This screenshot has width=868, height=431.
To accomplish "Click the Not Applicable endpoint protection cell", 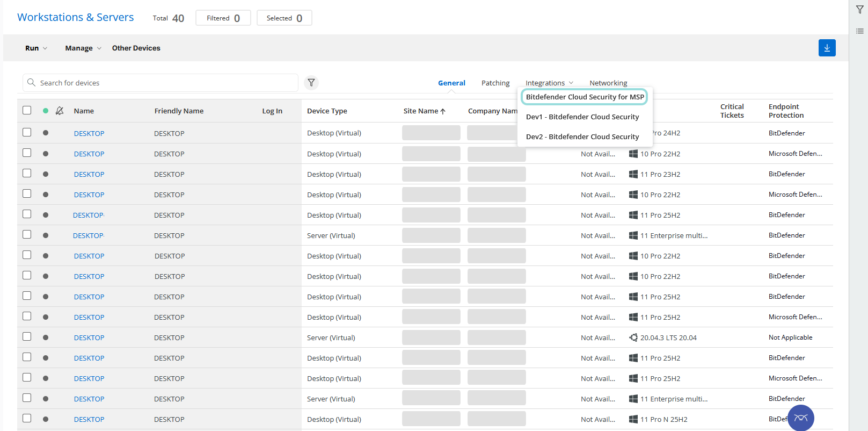I will 790,337.
